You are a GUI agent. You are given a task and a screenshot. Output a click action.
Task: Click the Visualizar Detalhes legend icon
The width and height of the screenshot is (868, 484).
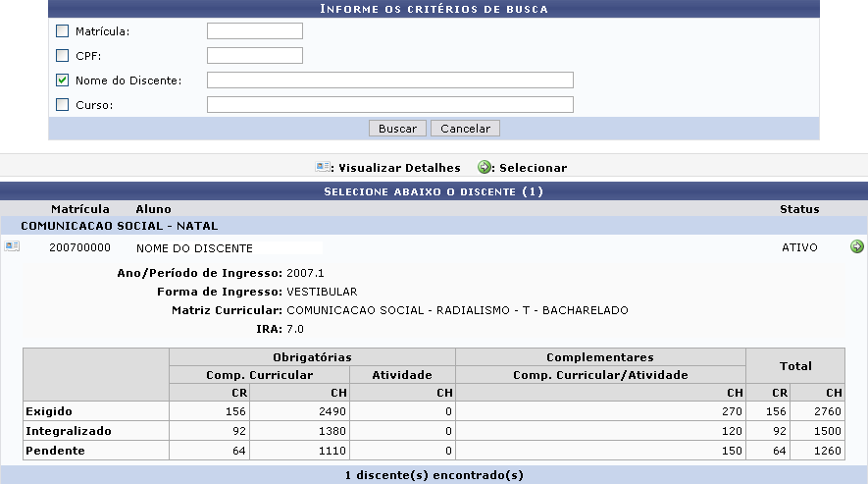click(x=322, y=168)
